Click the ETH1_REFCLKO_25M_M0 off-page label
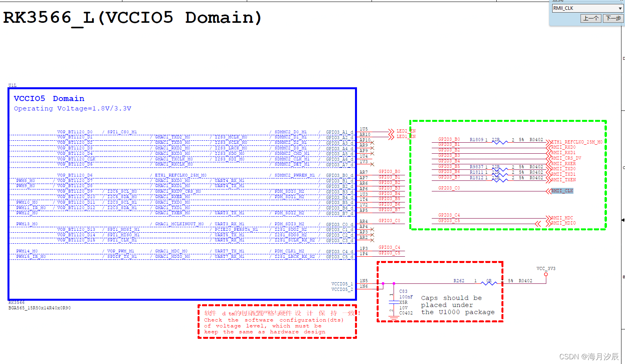This screenshot has width=625, height=364. pyautogui.click(x=577, y=142)
